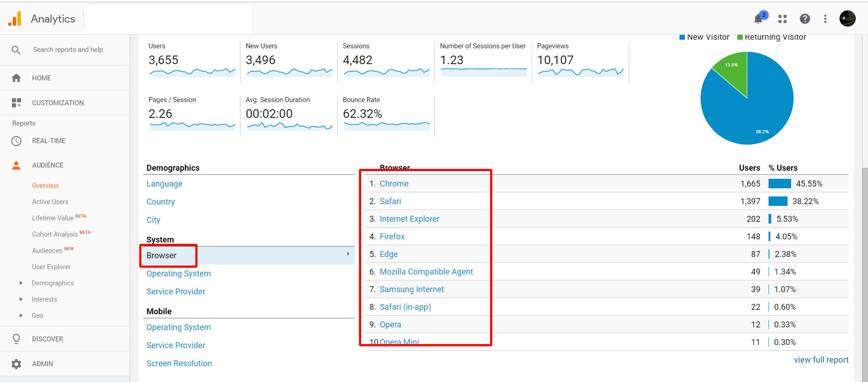Select the Country dimension link
This screenshot has height=382, width=868.
[160, 202]
